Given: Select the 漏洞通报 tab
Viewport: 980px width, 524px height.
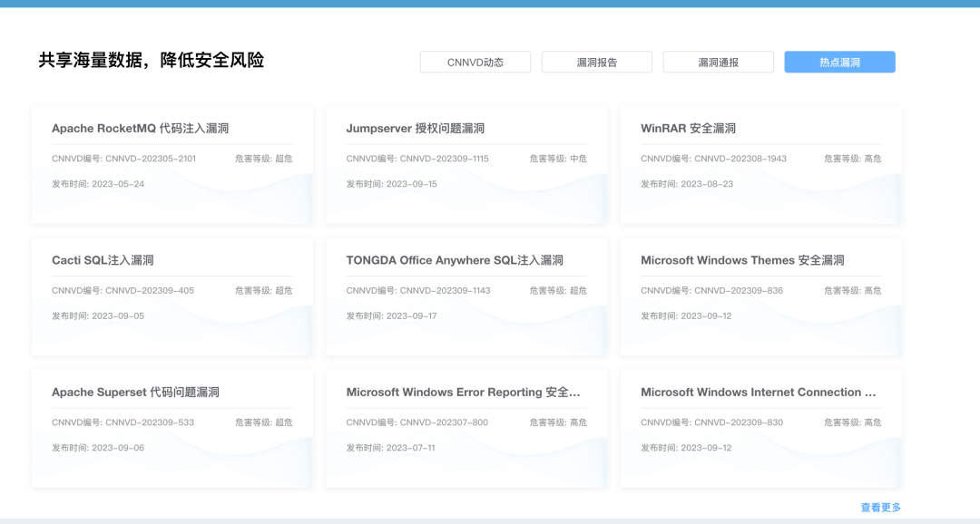Looking at the screenshot, I should click(x=718, y=62).
